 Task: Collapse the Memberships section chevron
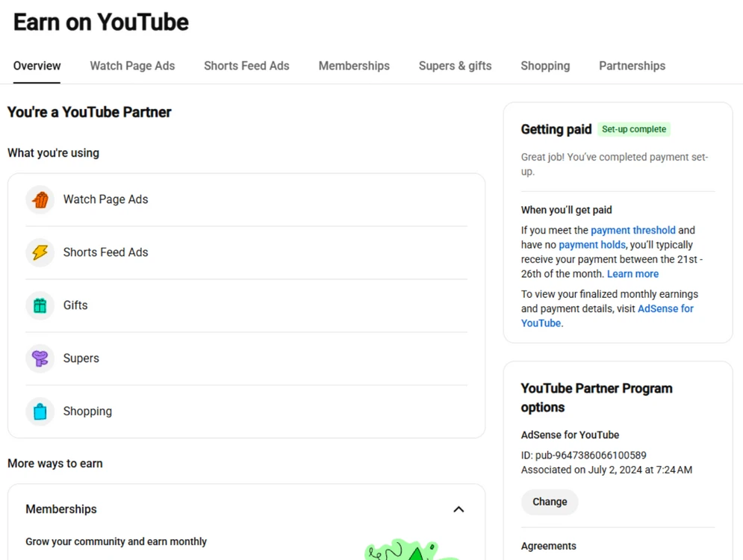458,509
